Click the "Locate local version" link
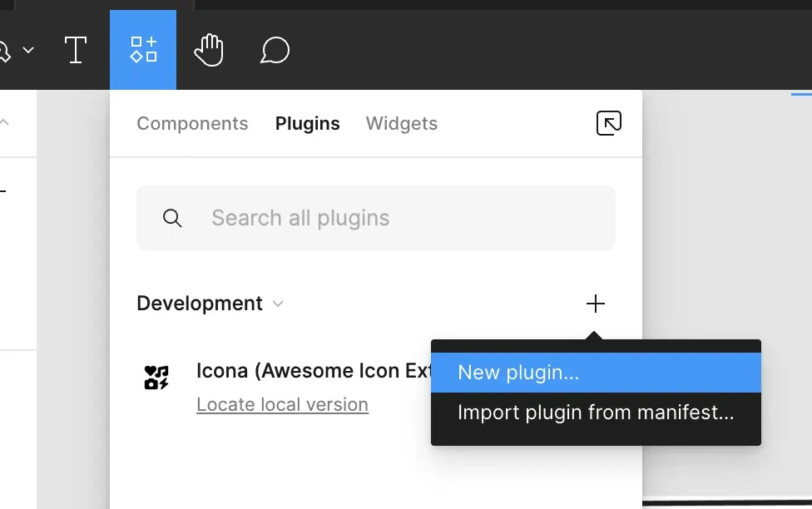Viewport: 812px width, 509px height. pyautogui.click(x=282, y=405)
